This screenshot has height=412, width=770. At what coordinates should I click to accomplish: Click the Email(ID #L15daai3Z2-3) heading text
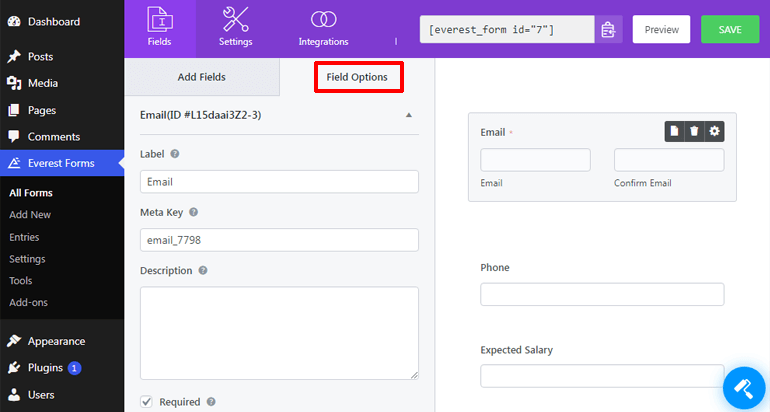click(x=200, y=115)
